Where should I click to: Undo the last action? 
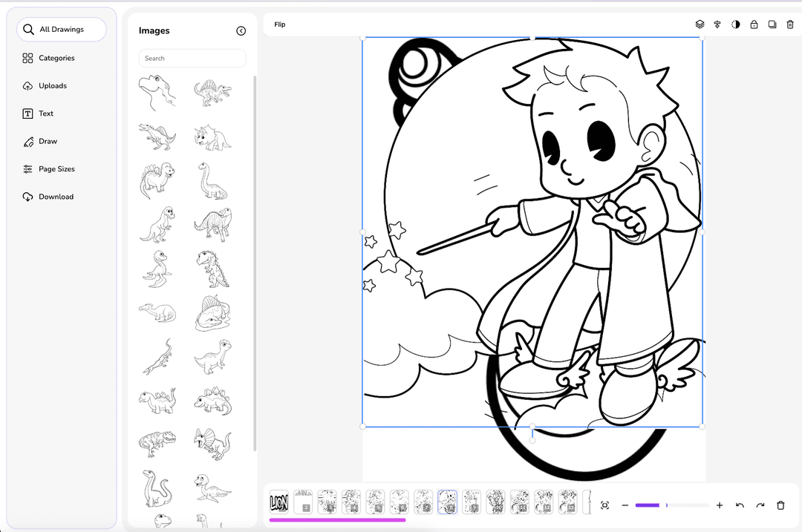click(740, 505)
